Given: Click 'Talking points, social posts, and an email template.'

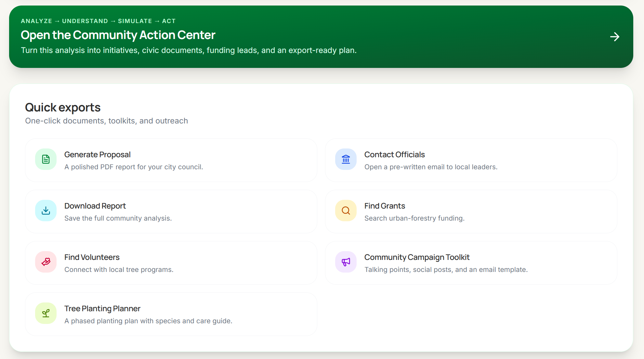Looking at the screenshot, I should tap(446, 270).
